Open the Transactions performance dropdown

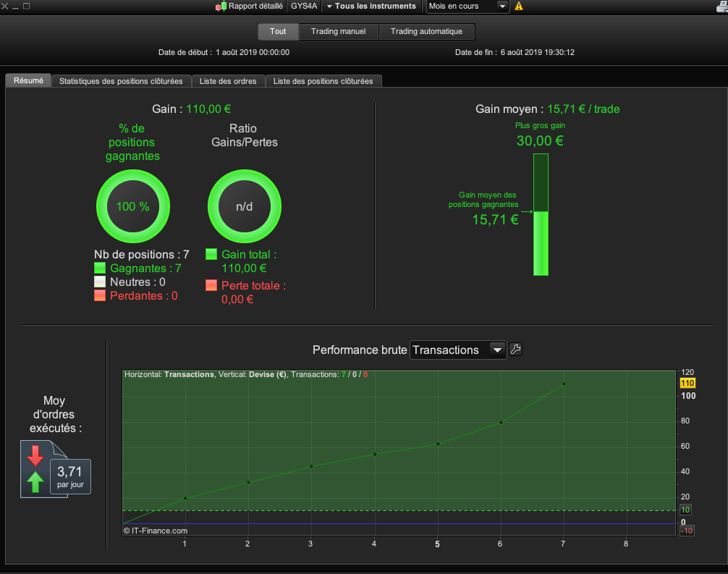click(458, 350)
